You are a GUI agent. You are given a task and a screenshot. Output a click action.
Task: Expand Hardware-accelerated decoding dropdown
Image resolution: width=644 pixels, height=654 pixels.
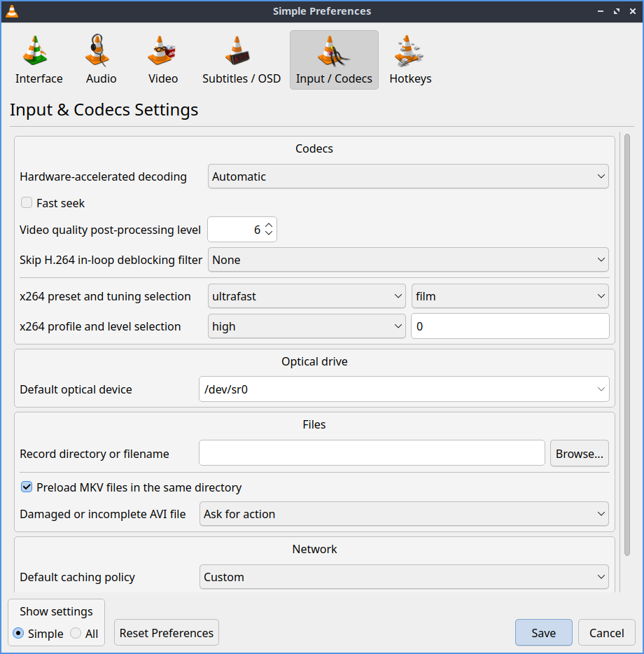[x=408, y=176]
